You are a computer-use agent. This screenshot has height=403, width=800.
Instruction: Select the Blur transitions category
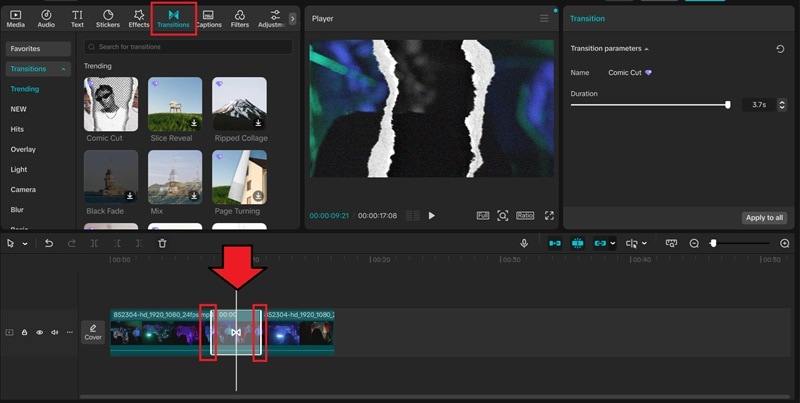[x=17, y=210]
